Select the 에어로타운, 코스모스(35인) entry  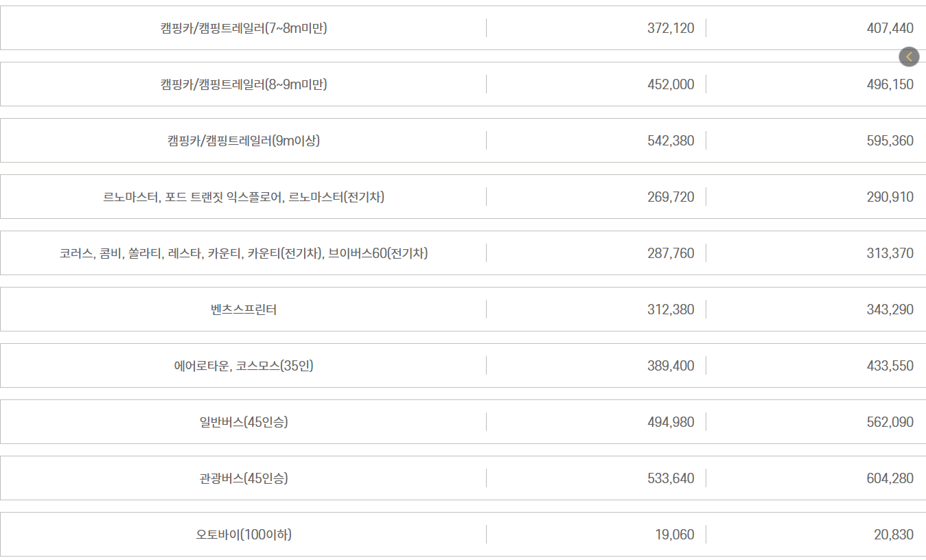point(243,365)
